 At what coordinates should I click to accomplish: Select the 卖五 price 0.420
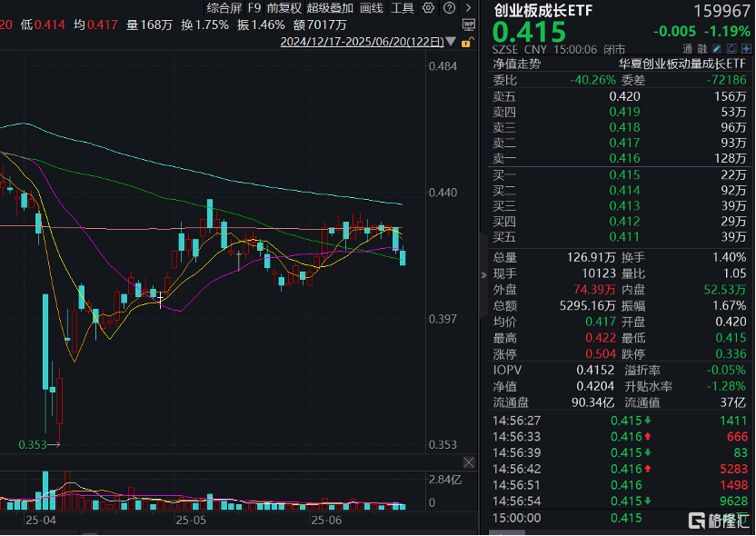624,96
